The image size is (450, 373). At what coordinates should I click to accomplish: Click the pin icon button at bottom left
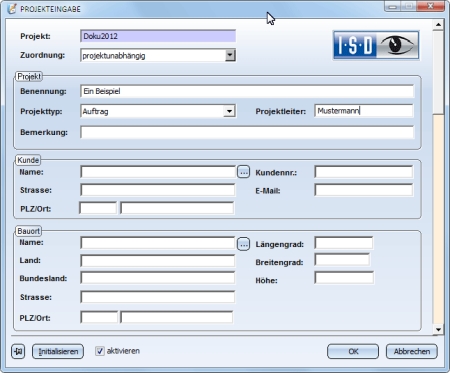coord(18,351)
